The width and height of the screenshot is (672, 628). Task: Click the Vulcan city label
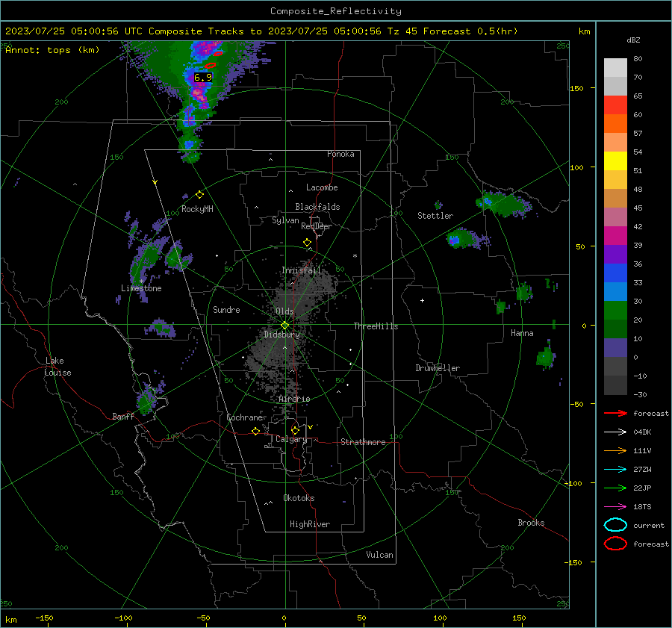(x=380, y=555)
